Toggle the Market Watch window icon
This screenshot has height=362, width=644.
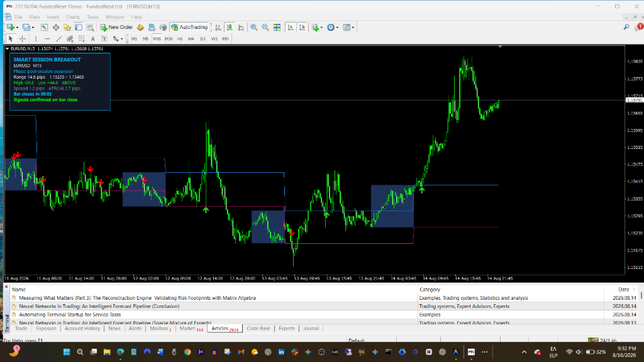coord(44,28)
